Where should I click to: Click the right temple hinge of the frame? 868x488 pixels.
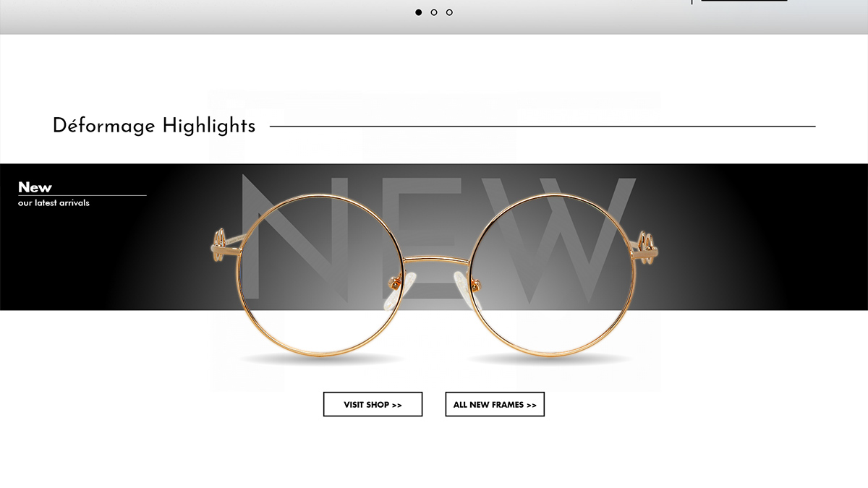click(645, 244)
